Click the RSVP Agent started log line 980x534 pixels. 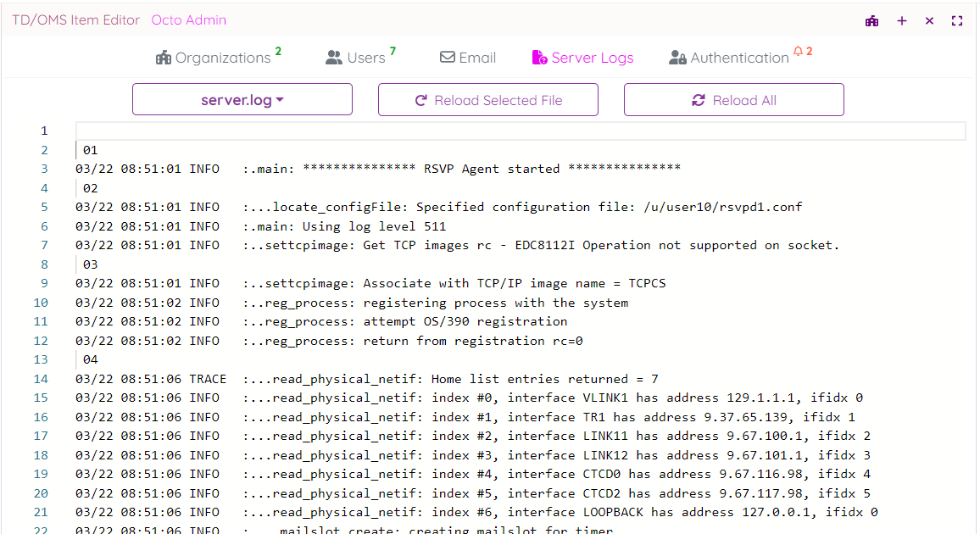(x=378, y=169)
